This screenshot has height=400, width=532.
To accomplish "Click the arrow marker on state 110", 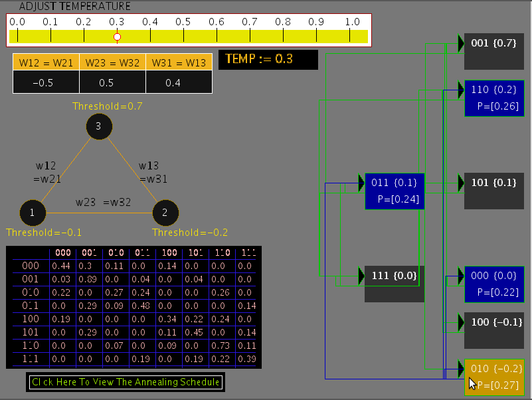I will tap(461, 90).
